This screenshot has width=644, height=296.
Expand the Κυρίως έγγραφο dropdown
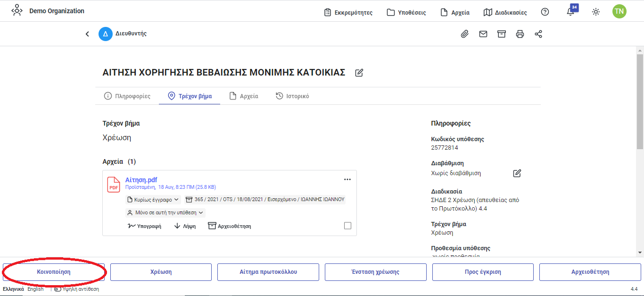(x=153, y=200)
